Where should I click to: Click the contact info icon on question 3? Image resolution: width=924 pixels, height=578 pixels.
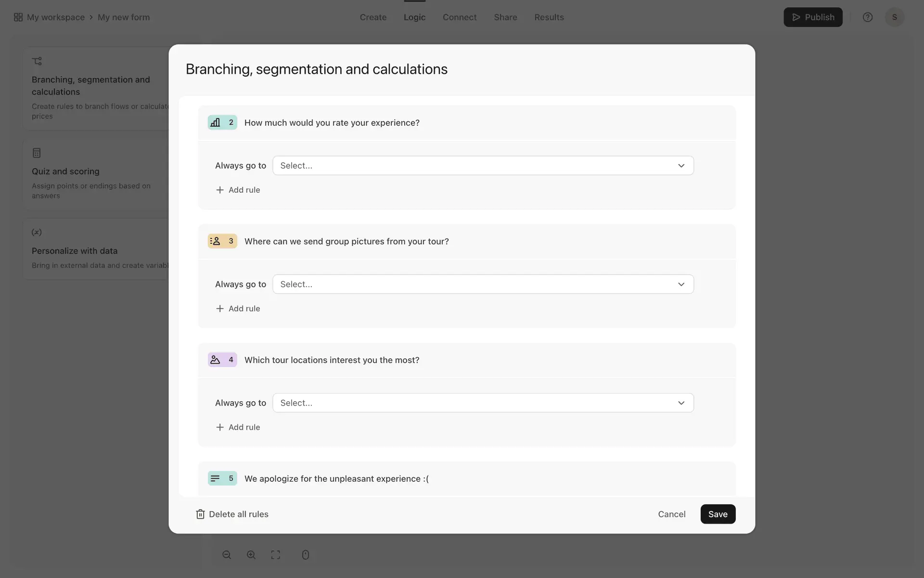(215, 241)
